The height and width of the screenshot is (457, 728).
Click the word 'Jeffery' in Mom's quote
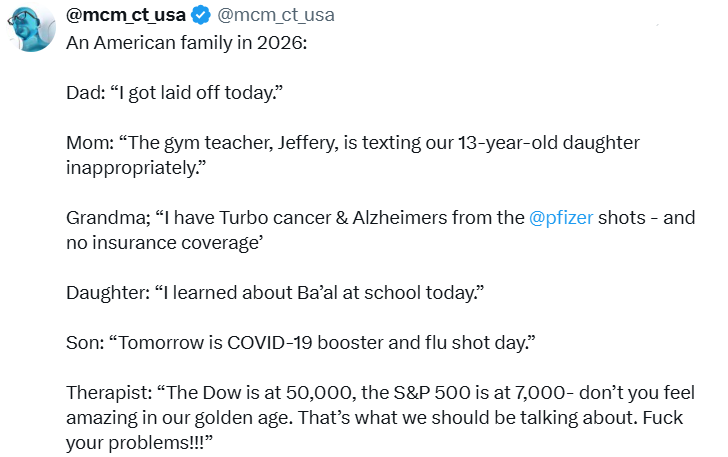point(308,143)
